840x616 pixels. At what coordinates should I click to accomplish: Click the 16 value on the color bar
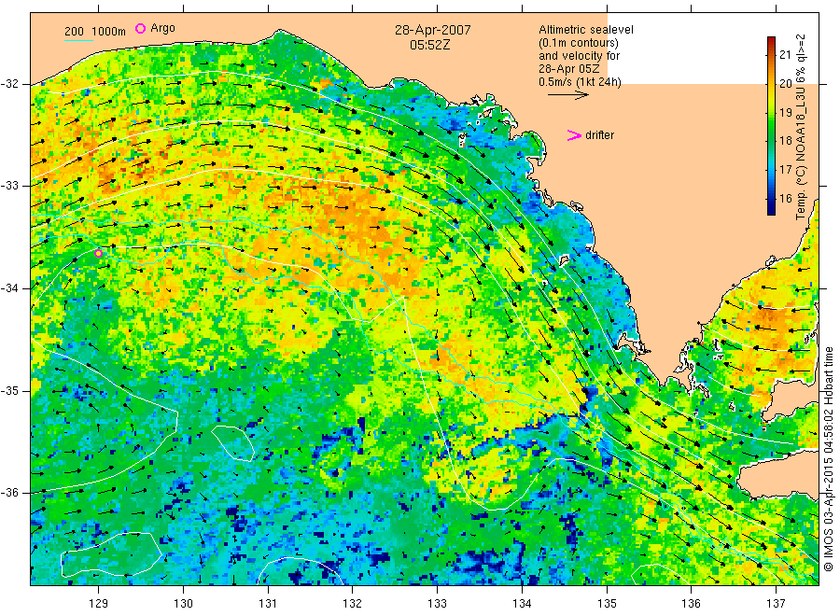[x=785, y=199]
